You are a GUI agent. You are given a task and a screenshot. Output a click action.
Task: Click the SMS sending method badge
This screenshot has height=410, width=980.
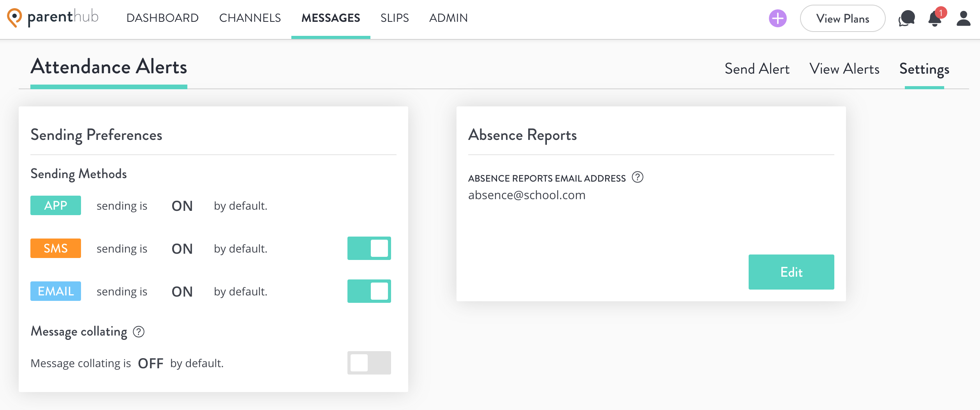(x=56, y=248)
